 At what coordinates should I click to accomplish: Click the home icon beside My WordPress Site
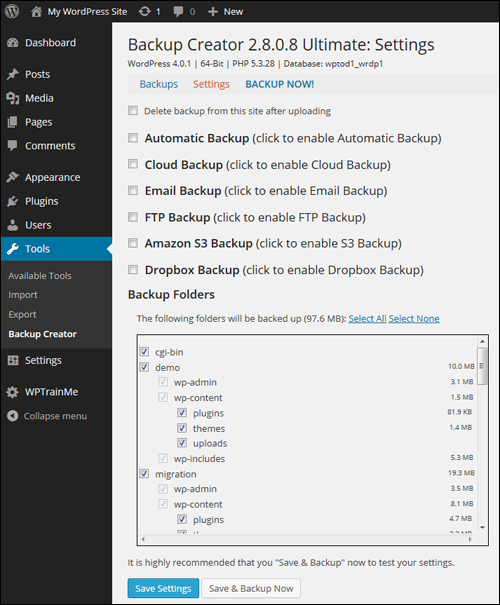36,12
